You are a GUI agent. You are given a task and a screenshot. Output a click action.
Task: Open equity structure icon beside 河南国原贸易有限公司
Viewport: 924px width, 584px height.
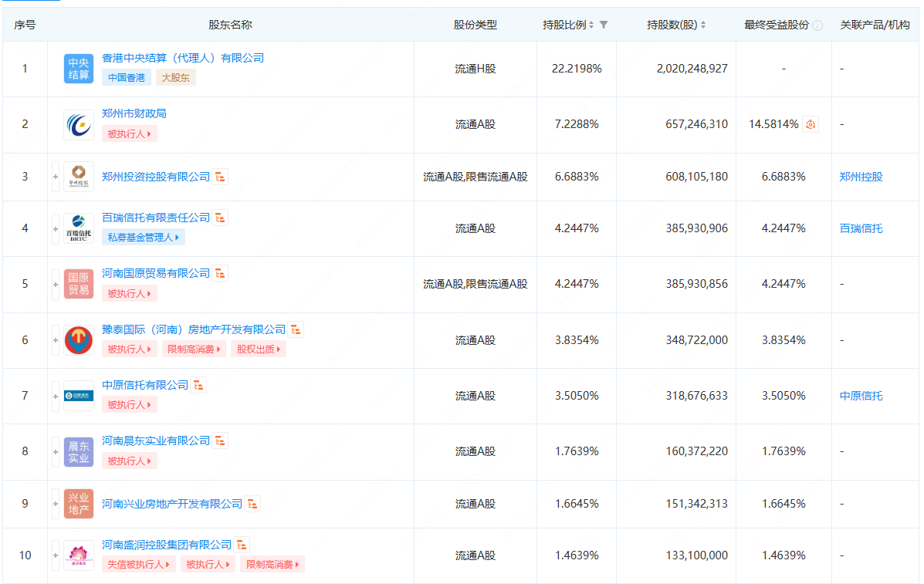pyautogui.click(x=221, y=273)
